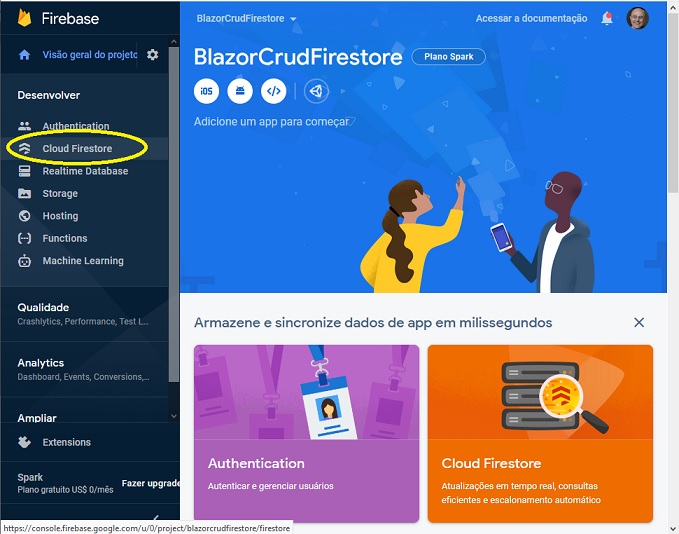This screenshot has height=534, width=679.
Task: Open Machine Learning in the sidebar
Action: pos(84,261)
